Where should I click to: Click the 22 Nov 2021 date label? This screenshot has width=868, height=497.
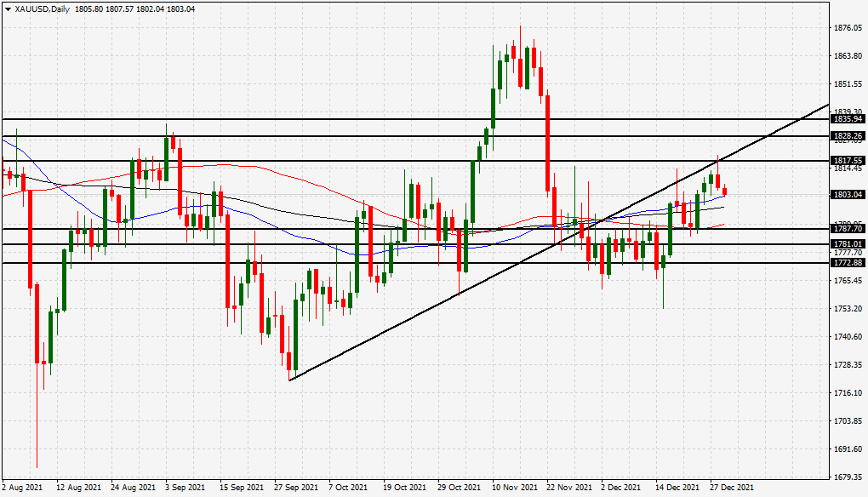[568, 488]
